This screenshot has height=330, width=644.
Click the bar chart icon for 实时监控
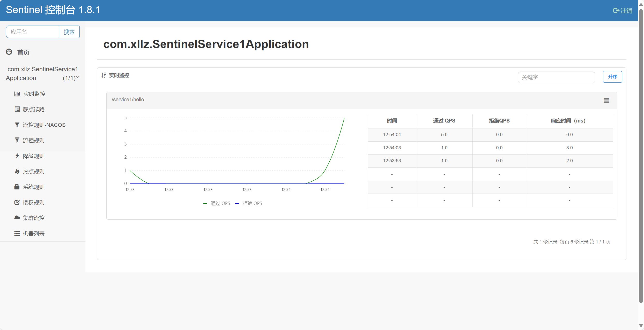tap(17, 94)
